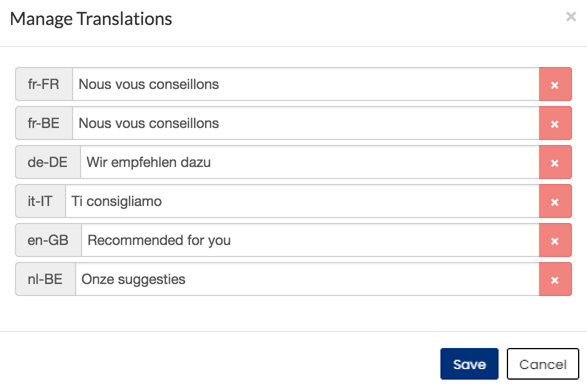587x387 pixels.
Task: Focus the 'Onze suggesties' text field
Action: pos(307,279)
